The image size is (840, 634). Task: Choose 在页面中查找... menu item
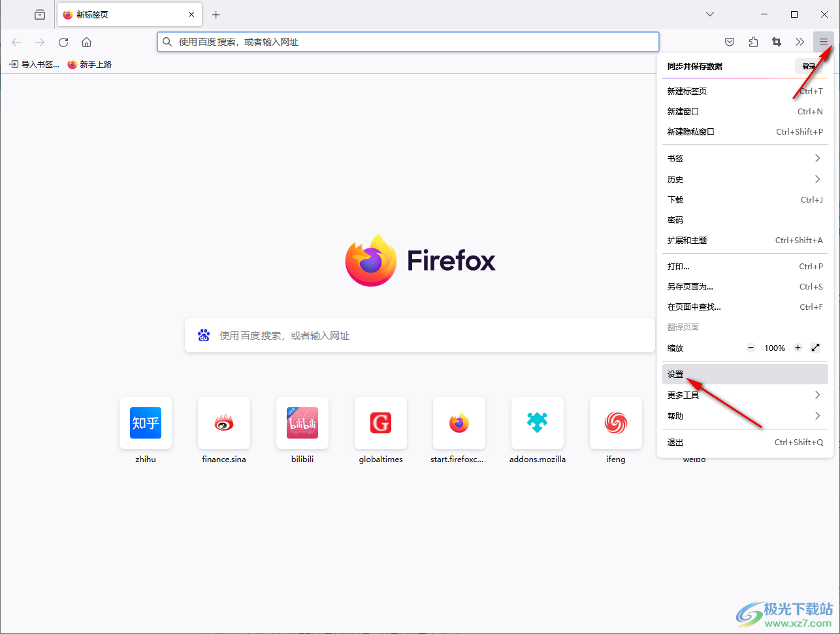click(x=745, y=307)
